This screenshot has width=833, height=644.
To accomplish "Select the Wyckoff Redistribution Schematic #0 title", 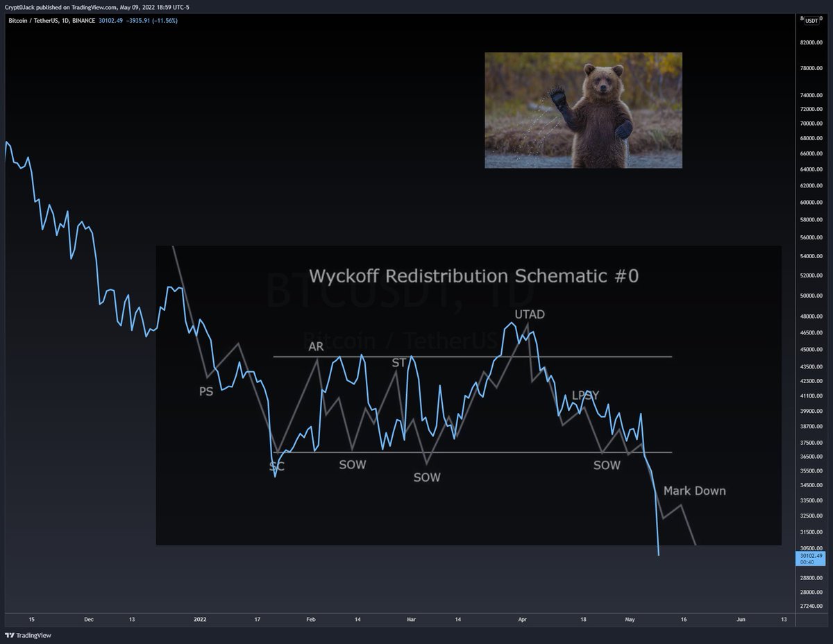I will point(473,276).
